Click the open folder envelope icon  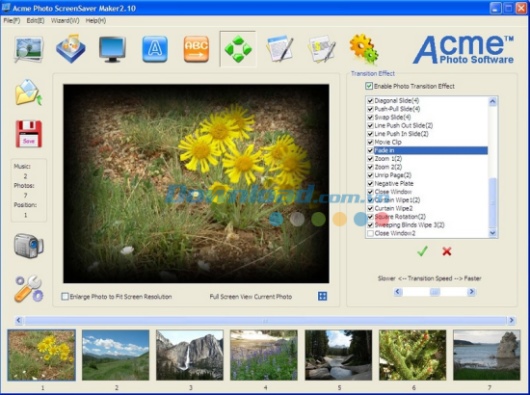28,92
